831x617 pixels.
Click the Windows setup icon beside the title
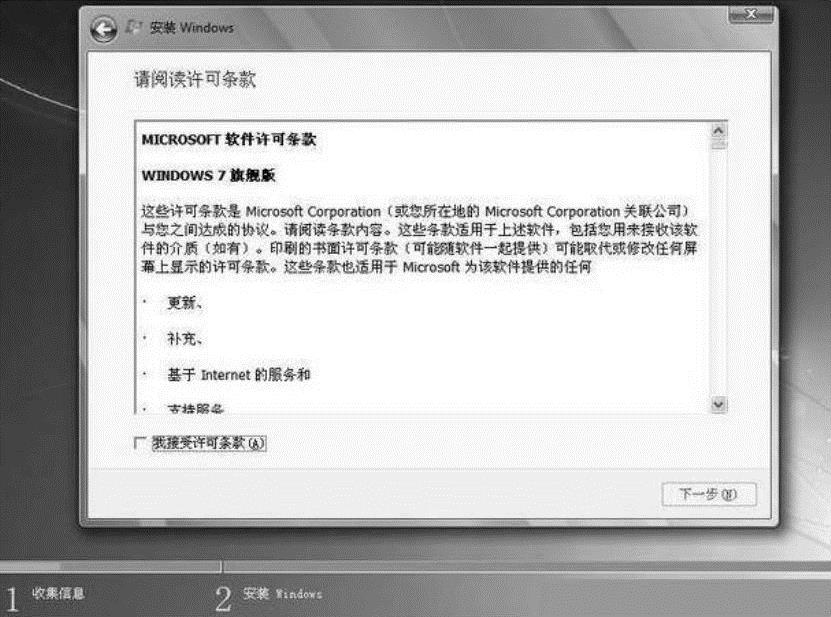(x=134, y=27)
